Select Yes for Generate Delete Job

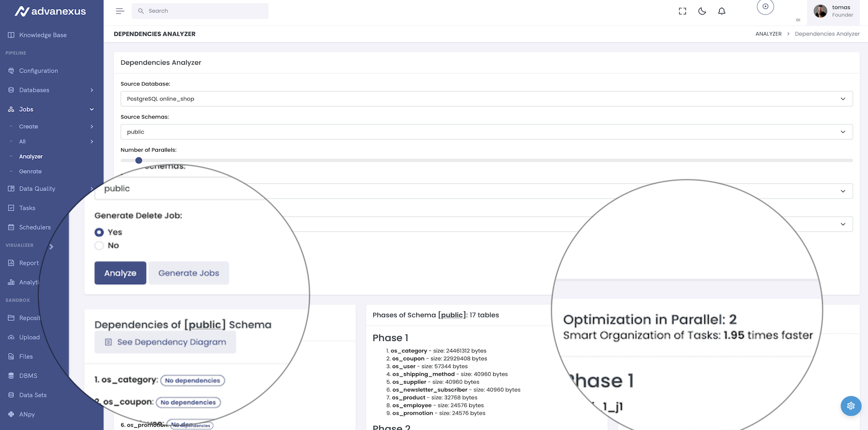pyautogui.click(x=99, y=232)
